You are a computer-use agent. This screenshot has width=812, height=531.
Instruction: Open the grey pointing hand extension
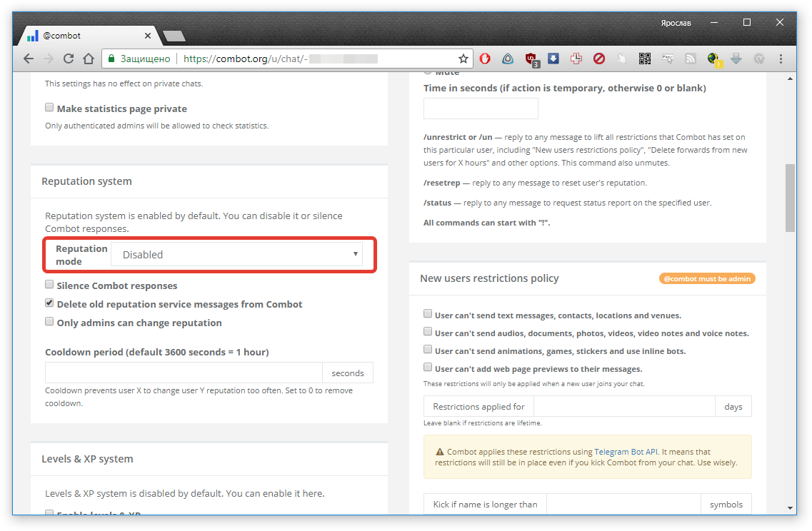(621, 59)
